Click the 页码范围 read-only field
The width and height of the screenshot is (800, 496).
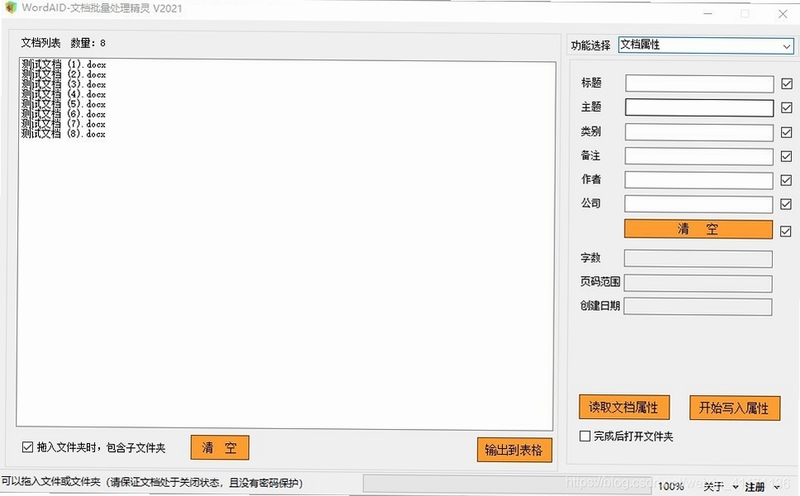click(x=698, y=283)
